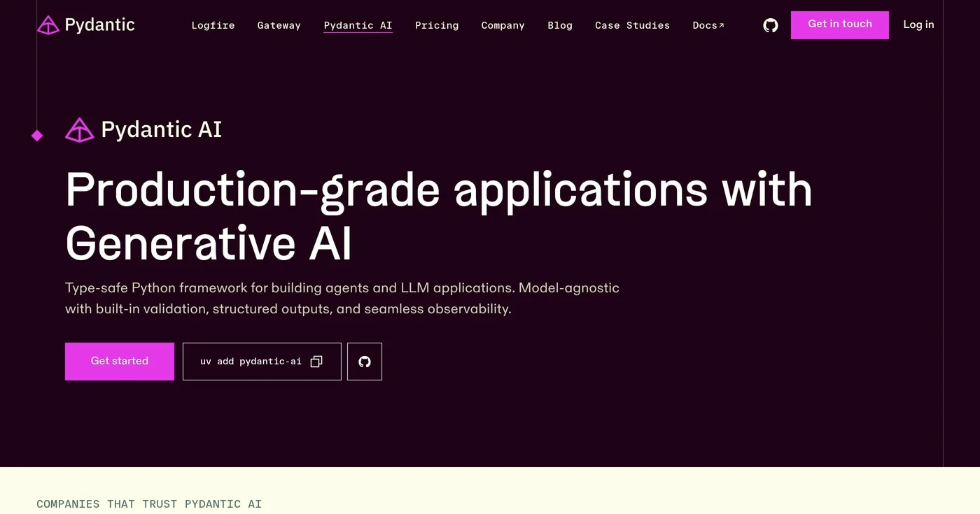Click the Pydantic AI pyramid logo in hero
The height and width of the screenshot is (514, 980).
[x=79, y=130]
